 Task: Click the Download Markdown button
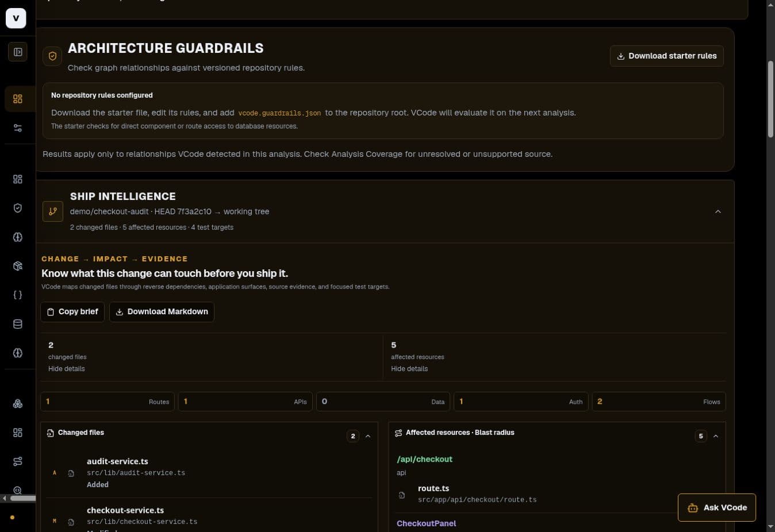pyautogui.click(x=162, y=312)
